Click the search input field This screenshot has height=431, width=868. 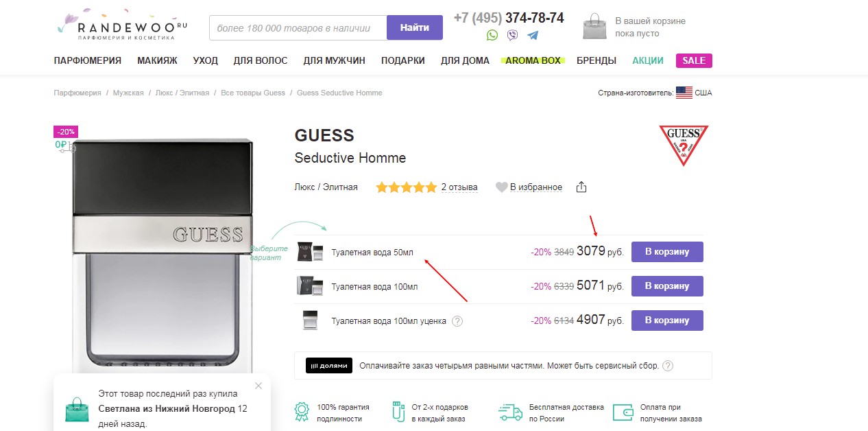pyautogui.click(x=298, y=28)
